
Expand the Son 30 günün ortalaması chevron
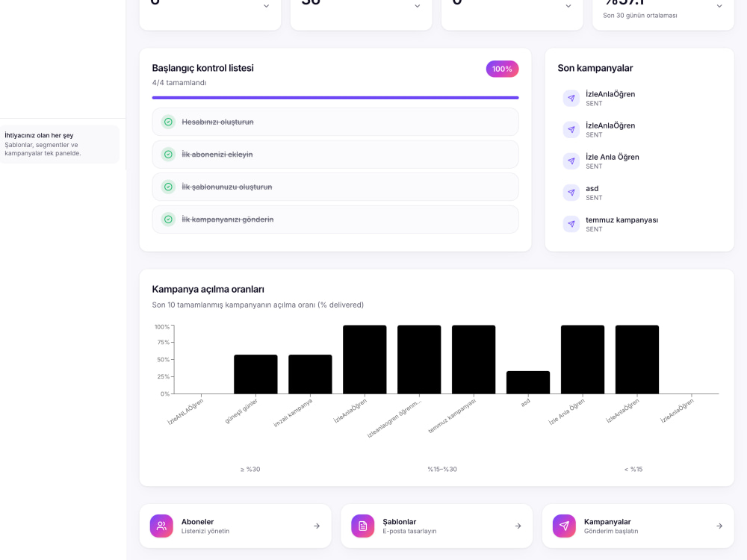pyautogui.click(x=719, y=6)
